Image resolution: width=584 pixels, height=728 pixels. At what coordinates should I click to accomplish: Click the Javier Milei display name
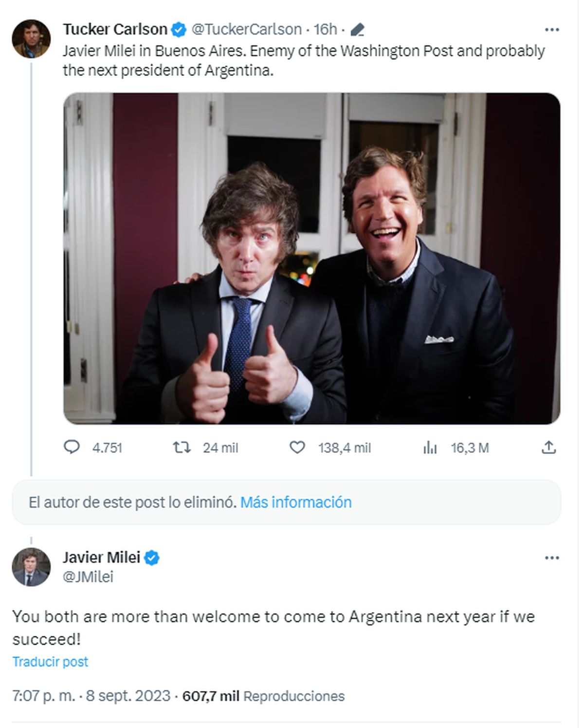tap(101, 558)
